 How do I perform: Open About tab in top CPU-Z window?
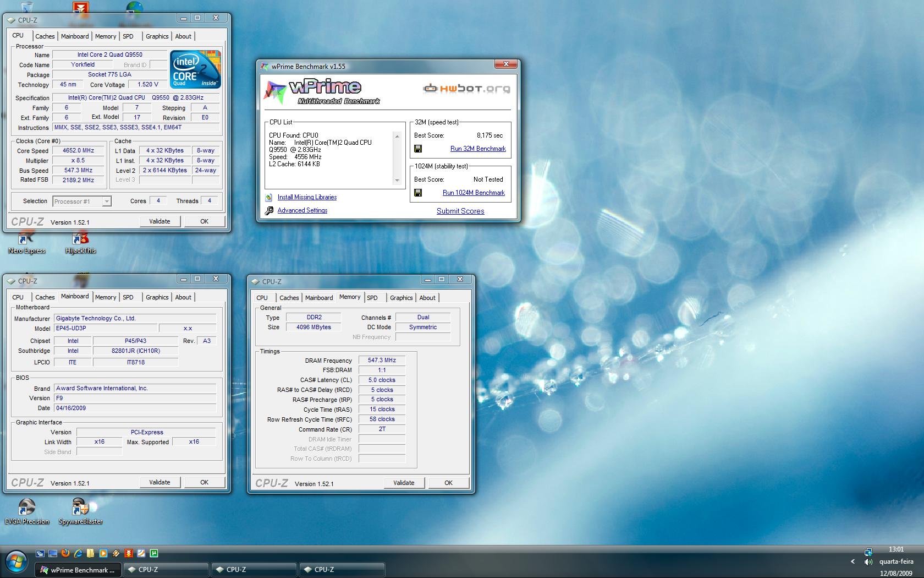click(x=183, y=36)
